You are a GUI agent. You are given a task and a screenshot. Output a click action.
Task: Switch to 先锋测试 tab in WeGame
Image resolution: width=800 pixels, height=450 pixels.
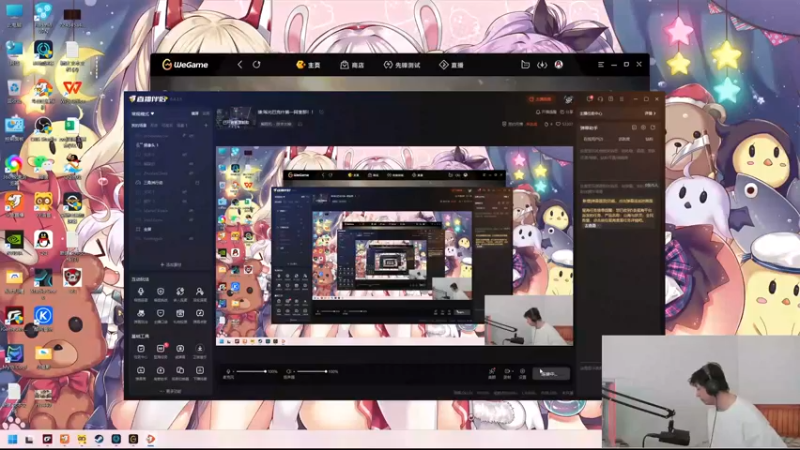(402, 65)
